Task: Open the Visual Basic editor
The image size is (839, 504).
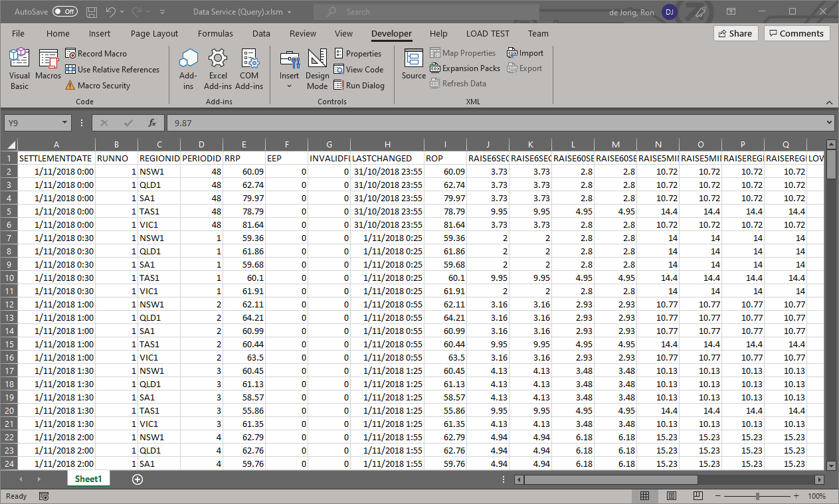Action: [19, 69]
